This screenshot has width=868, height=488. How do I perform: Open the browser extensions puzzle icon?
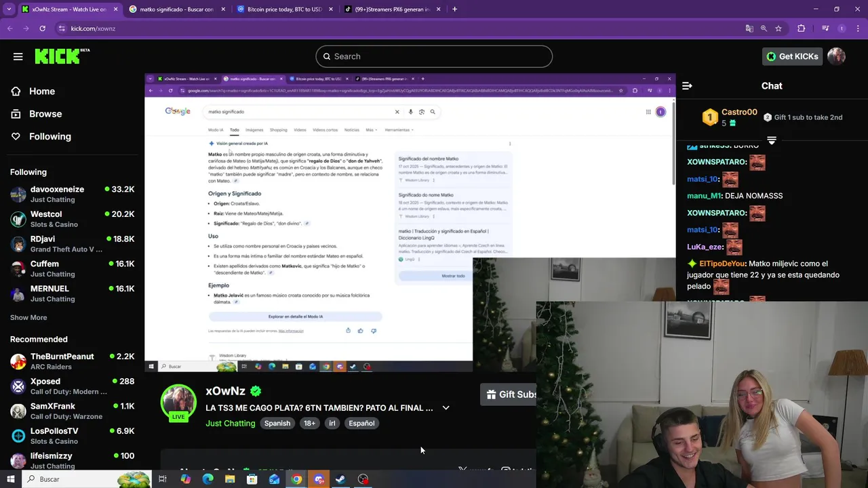coord(802,28)
